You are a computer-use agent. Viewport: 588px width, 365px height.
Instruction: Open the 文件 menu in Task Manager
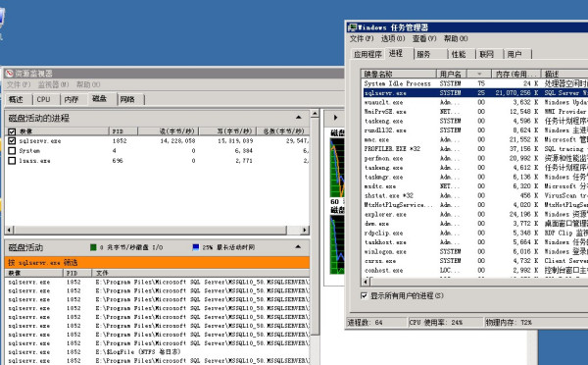(x=362, y=38)
